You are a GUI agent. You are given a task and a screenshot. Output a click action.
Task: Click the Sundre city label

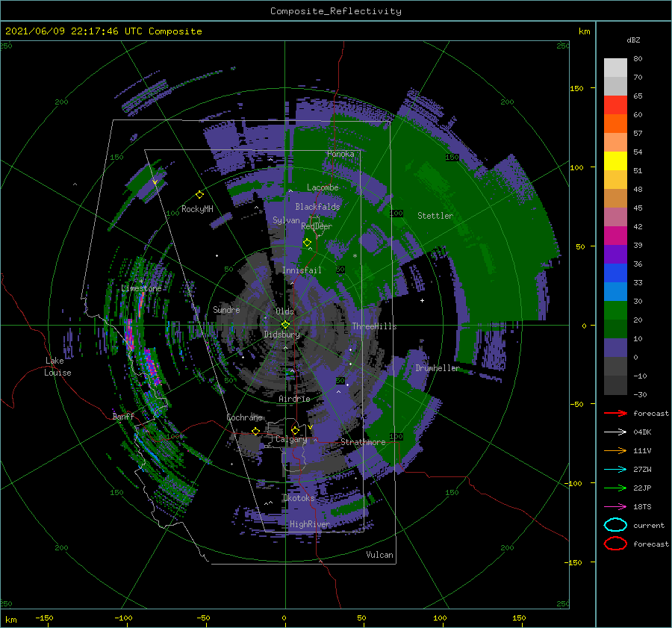pos(226,309)
